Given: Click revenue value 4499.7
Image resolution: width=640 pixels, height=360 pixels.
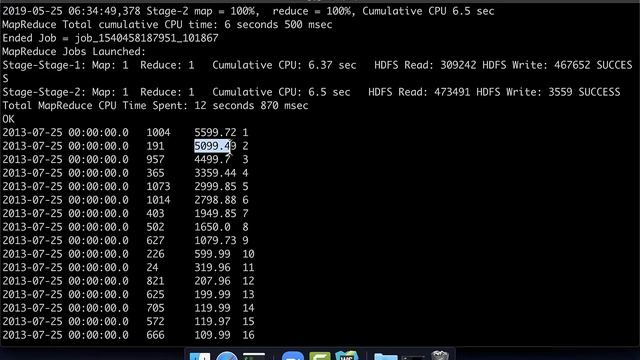Looking at the screenshot, I should pos(212,160).
